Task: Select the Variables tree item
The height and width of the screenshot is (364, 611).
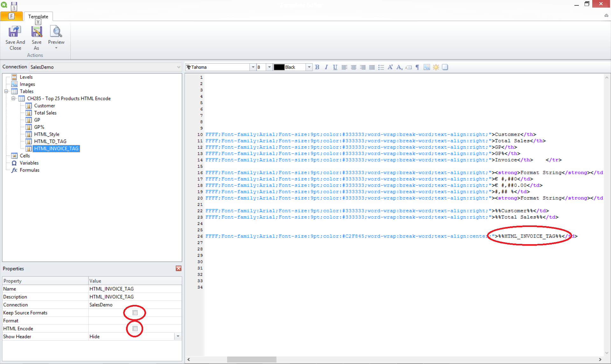Action: click(x=29, y=163)
